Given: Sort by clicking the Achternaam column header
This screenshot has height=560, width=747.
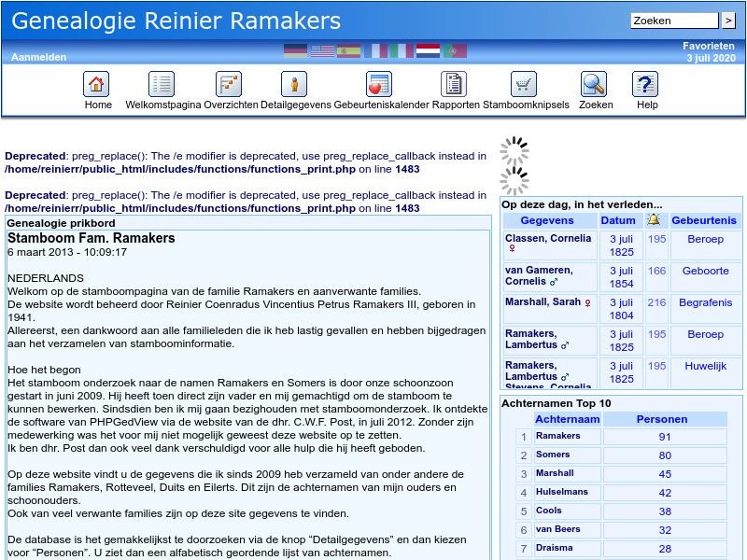Looking at the screenshot, I should coord(567,418).
